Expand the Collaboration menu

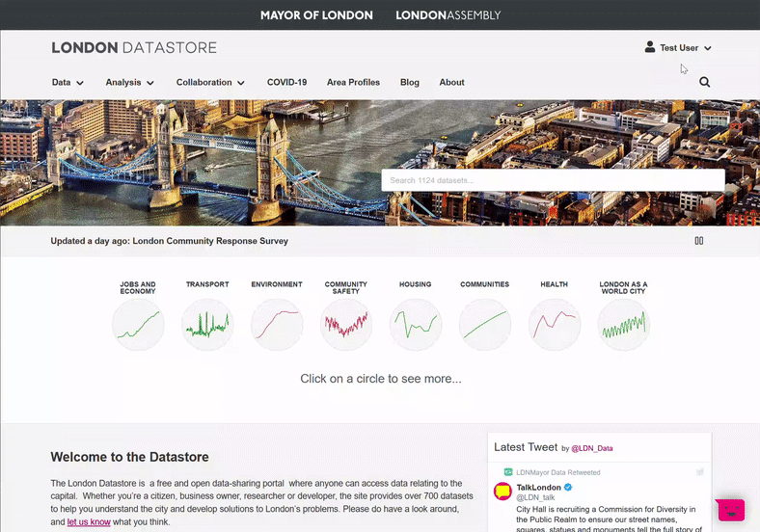pos(210,82)
